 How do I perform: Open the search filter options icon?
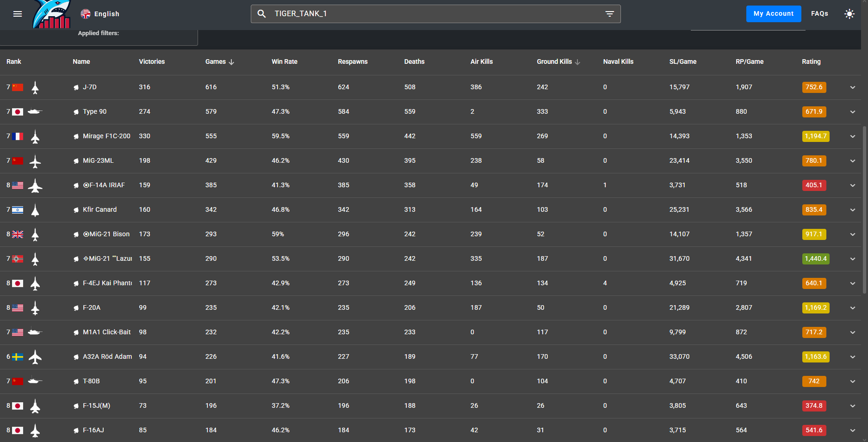click(609, 14)
